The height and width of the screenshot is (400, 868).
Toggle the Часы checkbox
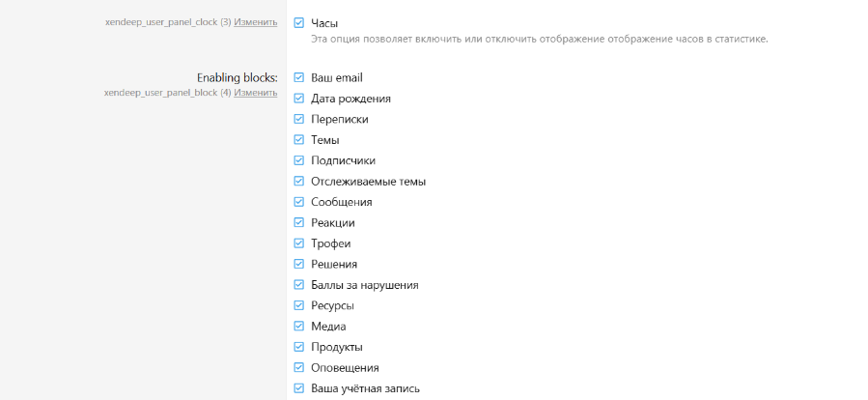coord(299,22)
